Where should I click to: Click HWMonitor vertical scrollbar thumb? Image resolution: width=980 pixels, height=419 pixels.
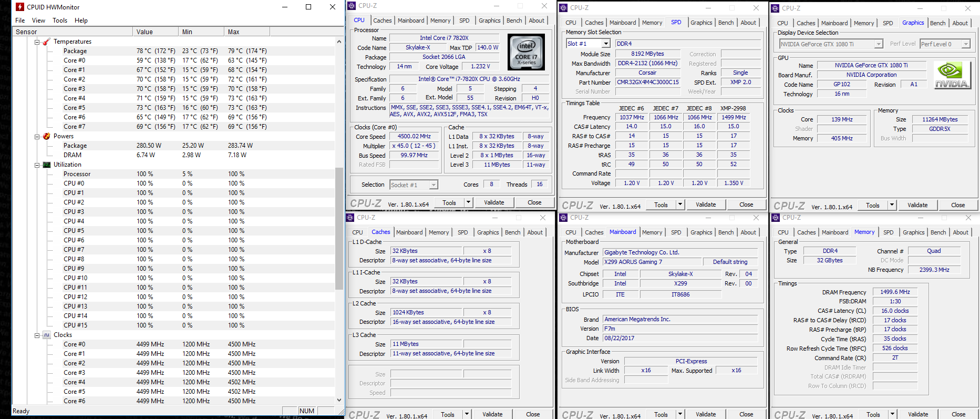click(x=339, y=229)
